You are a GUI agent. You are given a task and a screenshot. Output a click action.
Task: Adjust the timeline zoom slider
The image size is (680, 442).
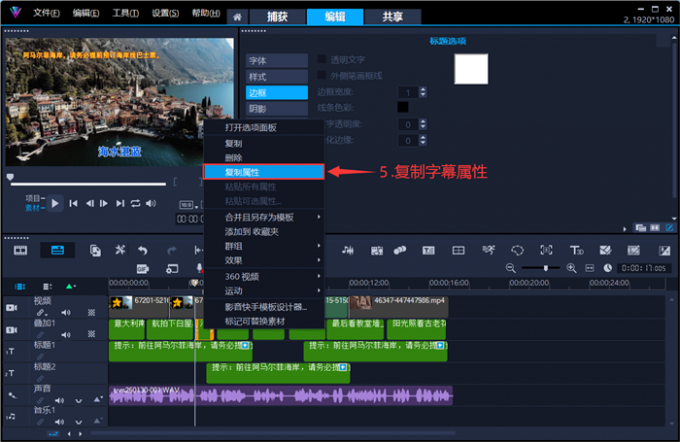(545, 268)
